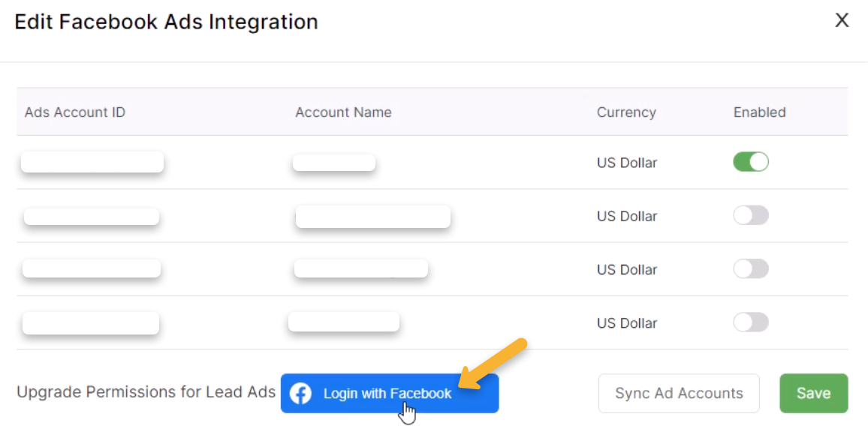Click Sync Ad Accounts button
This screenshot has width=868, height=429.
point(679,394)
